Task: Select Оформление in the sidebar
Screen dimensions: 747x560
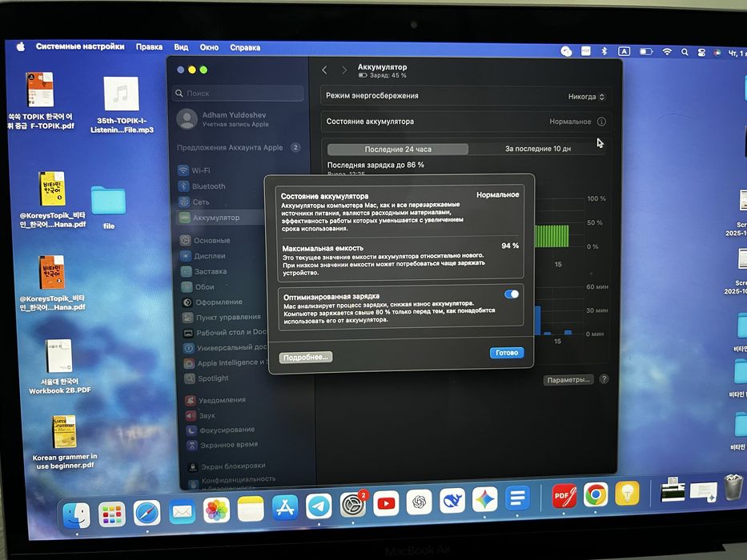Action: 212,302
